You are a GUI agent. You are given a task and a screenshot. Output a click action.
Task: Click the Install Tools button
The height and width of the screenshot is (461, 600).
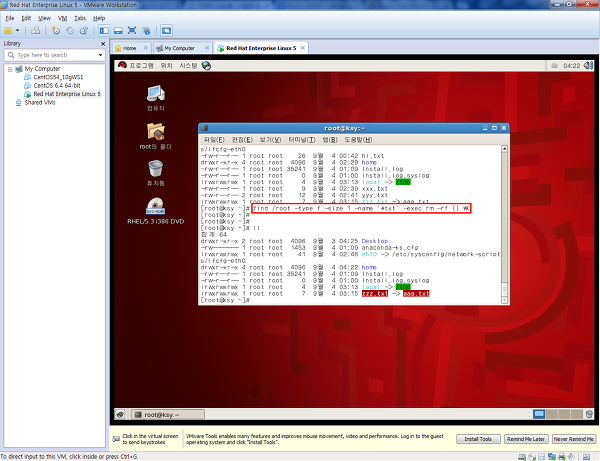point(478,439)
